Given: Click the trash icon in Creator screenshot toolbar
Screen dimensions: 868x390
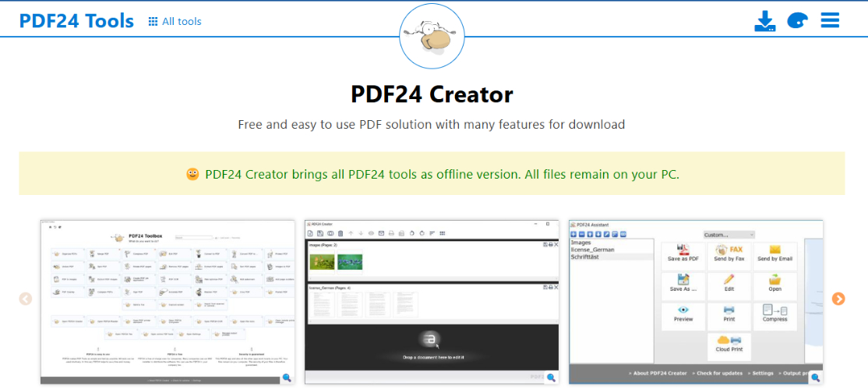Looking at the screenshot, I should 340,234.
